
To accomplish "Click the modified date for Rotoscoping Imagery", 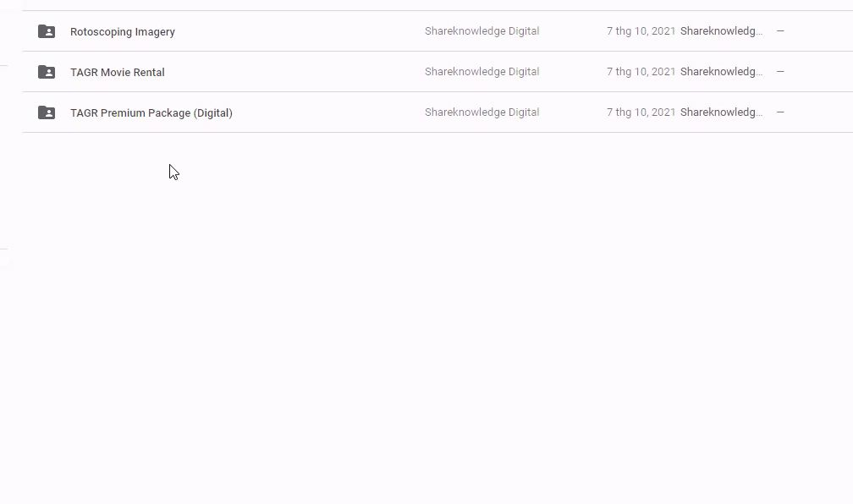I will pyautogui.click(x=641, y=31).
